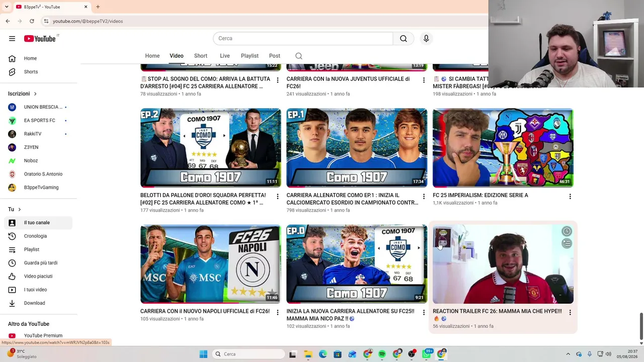Go to the YouTube logo homepage
Viewport: 644px width, 362px height.
coord(40,39)
